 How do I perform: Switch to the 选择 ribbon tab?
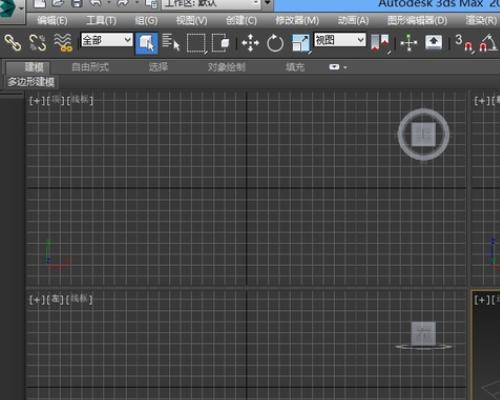(x=158, y=67)
